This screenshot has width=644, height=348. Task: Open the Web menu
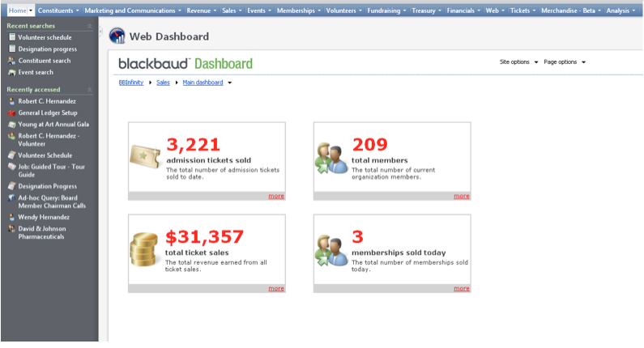coord(495,11)
